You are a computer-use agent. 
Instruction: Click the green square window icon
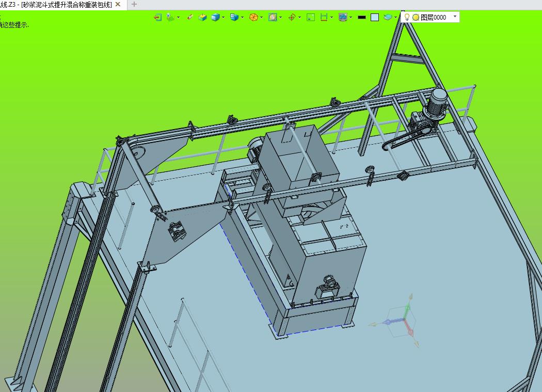point(311,17)
